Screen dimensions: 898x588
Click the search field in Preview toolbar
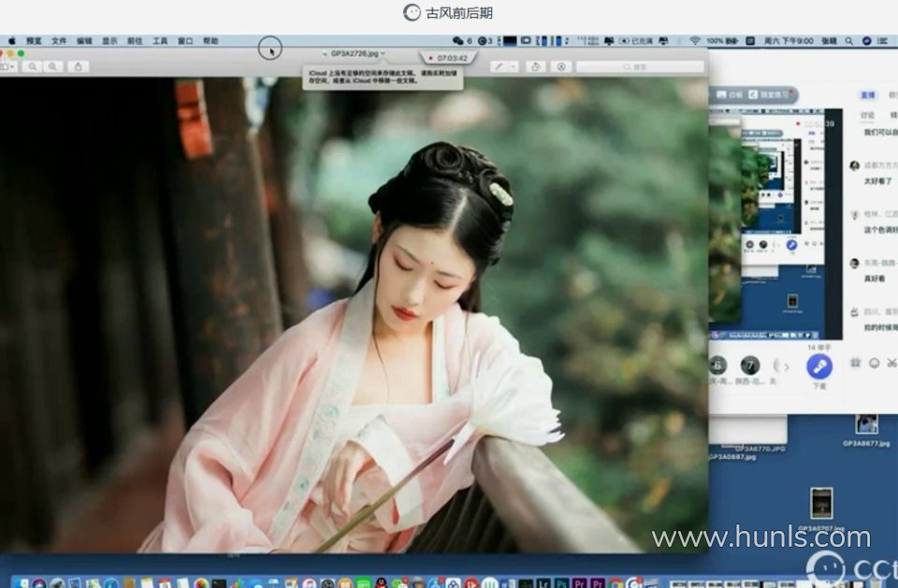click(640, 67)
